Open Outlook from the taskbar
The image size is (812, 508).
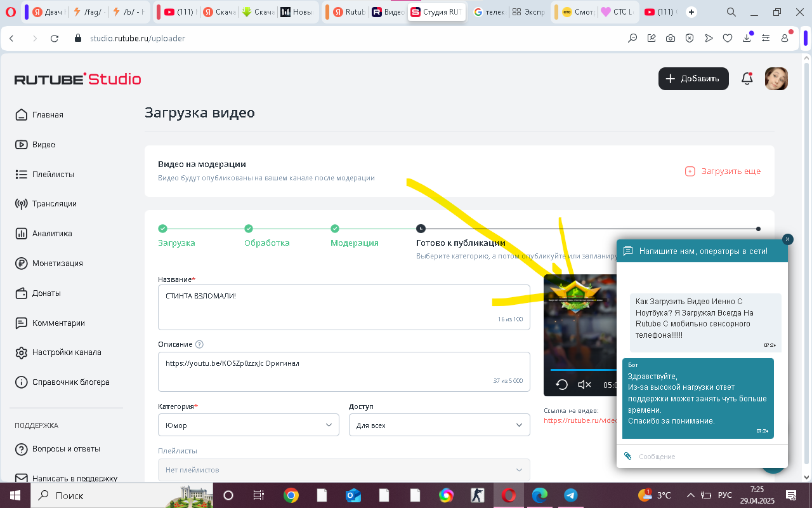tap(353, 495)
